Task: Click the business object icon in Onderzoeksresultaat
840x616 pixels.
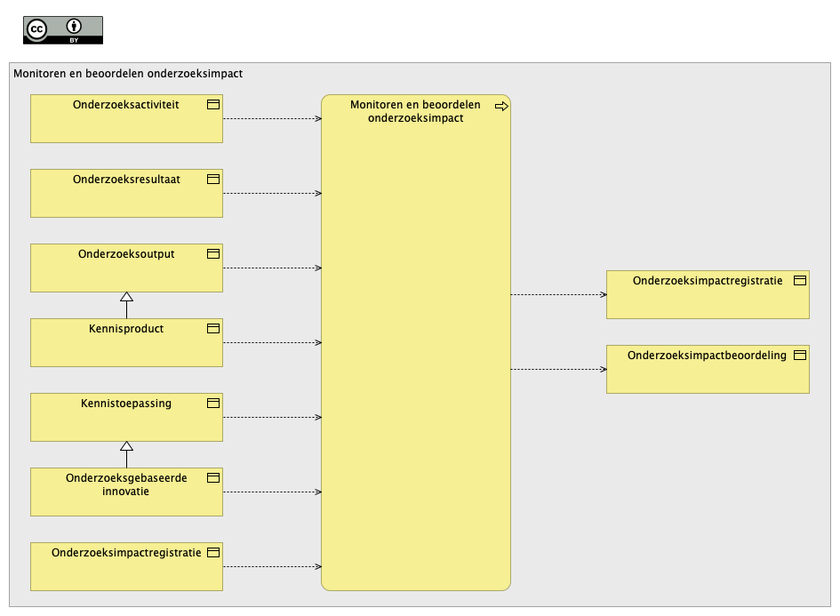Action: pyautogui.click(x=213, y=179)
